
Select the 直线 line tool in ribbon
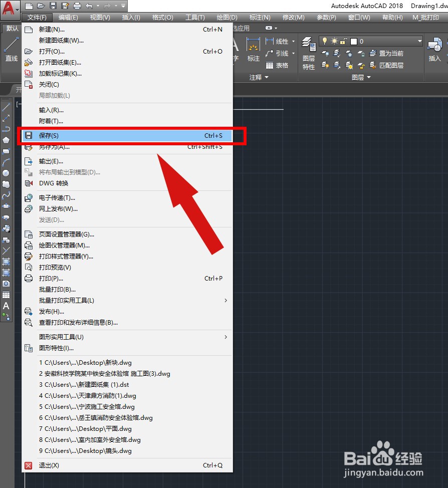pyautogui.click(x=12, y=50)
